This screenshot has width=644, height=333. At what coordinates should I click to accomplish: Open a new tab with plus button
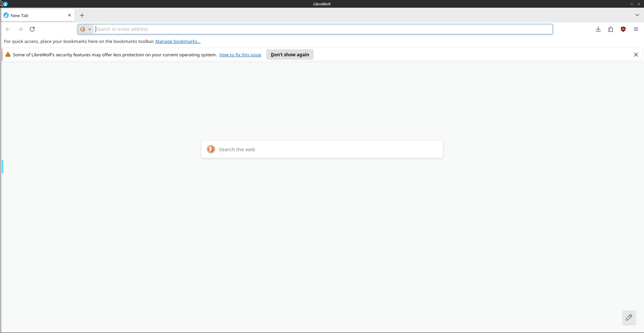click(x=82, y=15)
